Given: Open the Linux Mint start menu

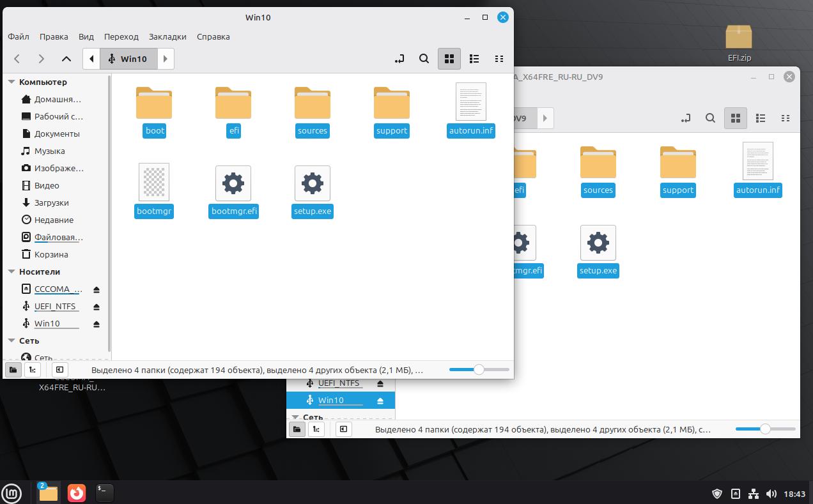Looking at the screenshot, I should pos(12,493).
